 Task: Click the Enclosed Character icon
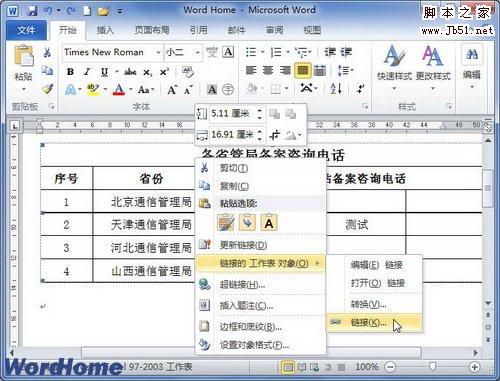[228, 89]
